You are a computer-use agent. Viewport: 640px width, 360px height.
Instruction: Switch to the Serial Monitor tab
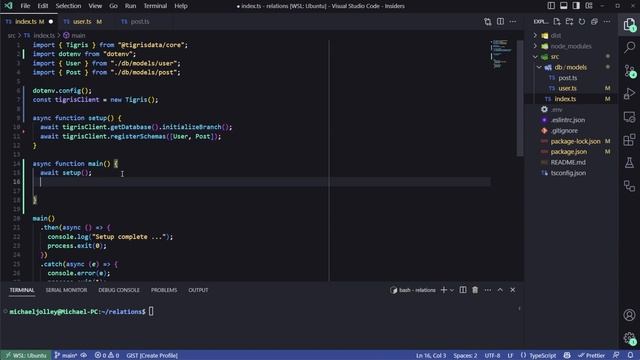tap(66, 290)
